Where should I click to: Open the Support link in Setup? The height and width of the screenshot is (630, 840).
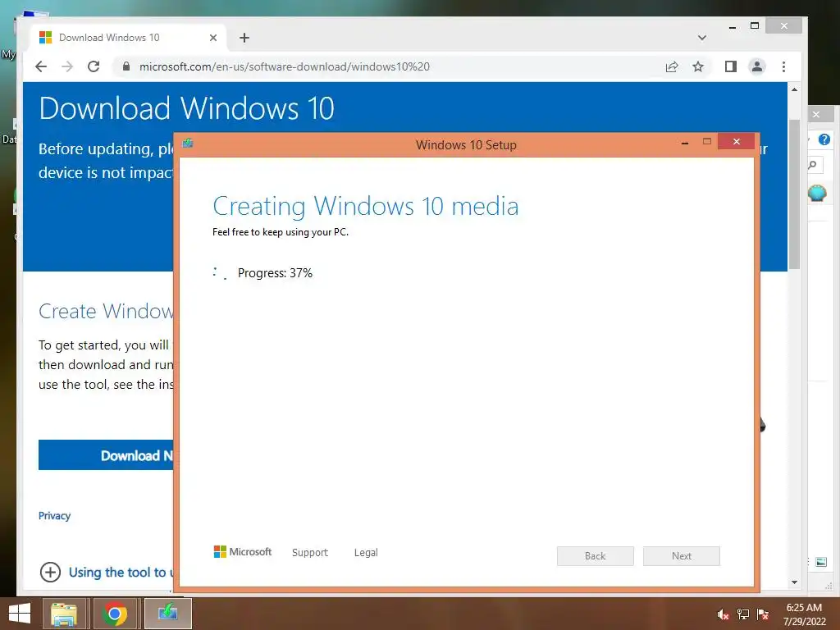309,552
